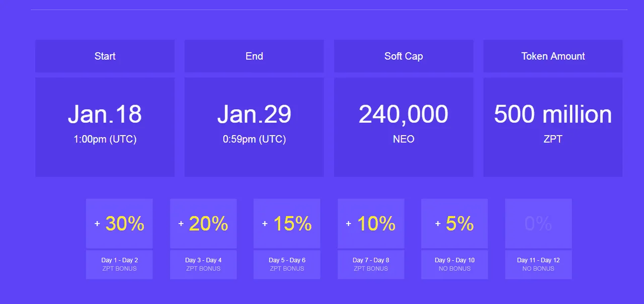Click the 500 million ZPT card

(553, 127)
